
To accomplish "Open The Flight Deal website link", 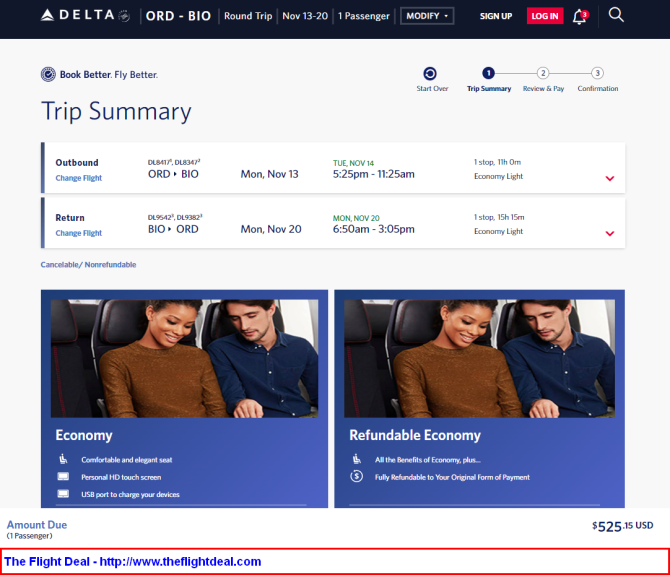I will click(133, 561).
